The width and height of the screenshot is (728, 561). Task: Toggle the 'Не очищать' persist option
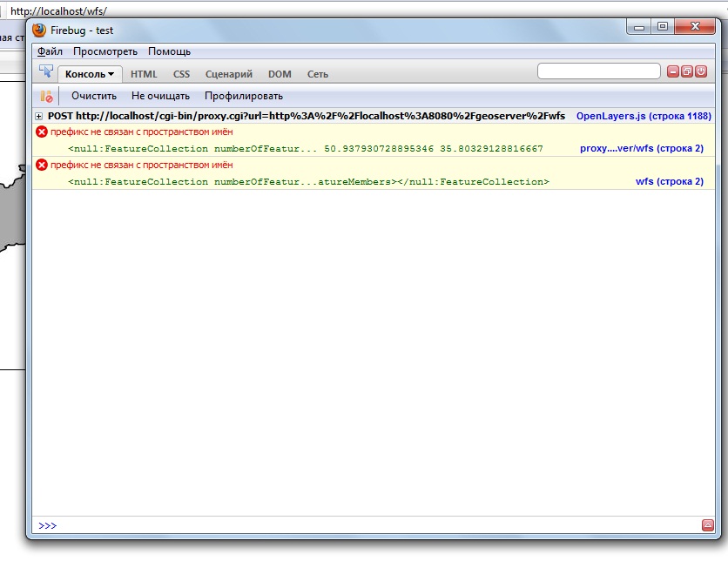point(160,96)
